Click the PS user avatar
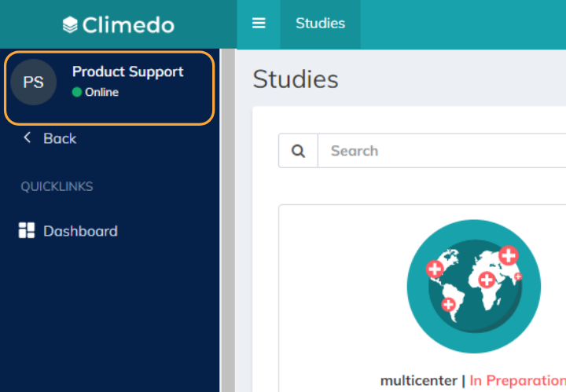The height and width of the screenshot is (392, 566). tap(34, 82)
